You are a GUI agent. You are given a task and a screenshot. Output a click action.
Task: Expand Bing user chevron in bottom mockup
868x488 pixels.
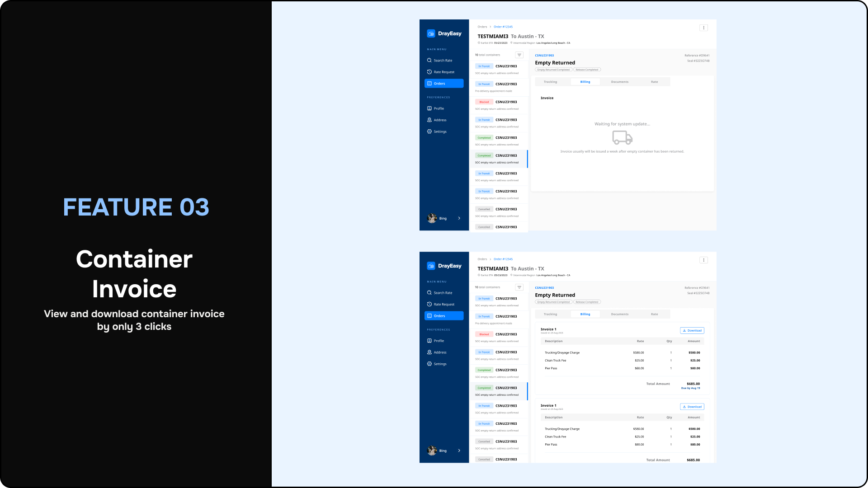(x=459, y=450)
